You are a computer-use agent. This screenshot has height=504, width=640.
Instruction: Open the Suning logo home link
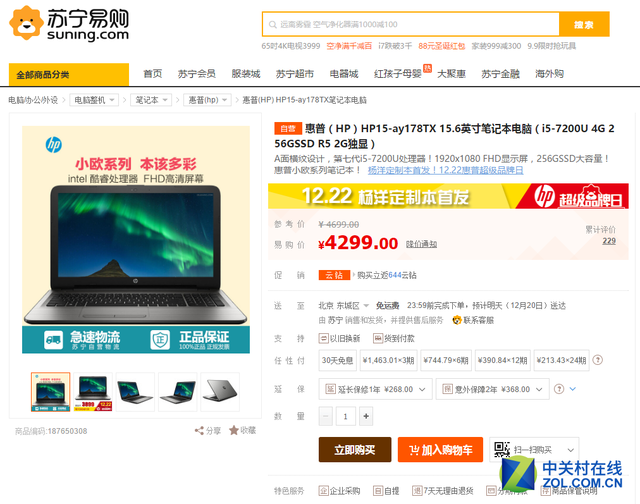coord(69,23)
